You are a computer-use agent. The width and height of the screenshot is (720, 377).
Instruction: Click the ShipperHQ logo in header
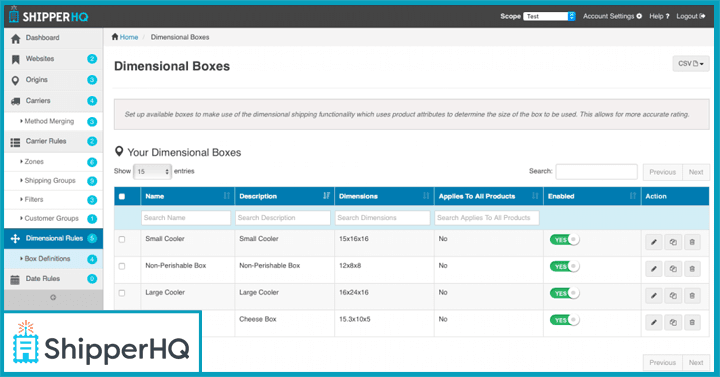(x=49, y=16)
